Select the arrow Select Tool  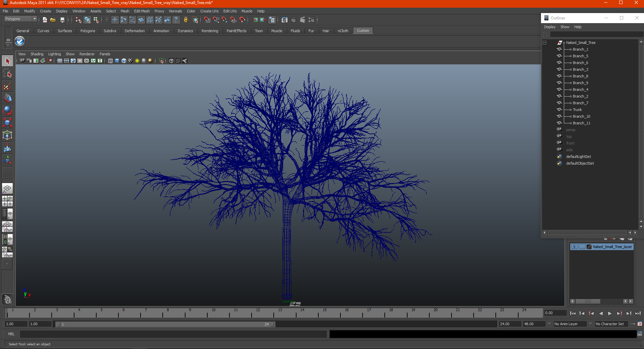[7, 61]
